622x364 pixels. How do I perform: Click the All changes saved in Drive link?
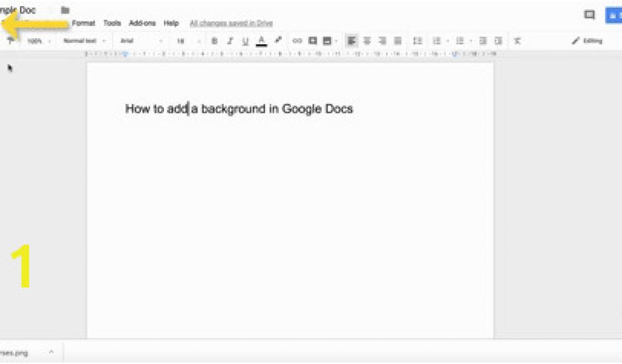click(231, 24)
